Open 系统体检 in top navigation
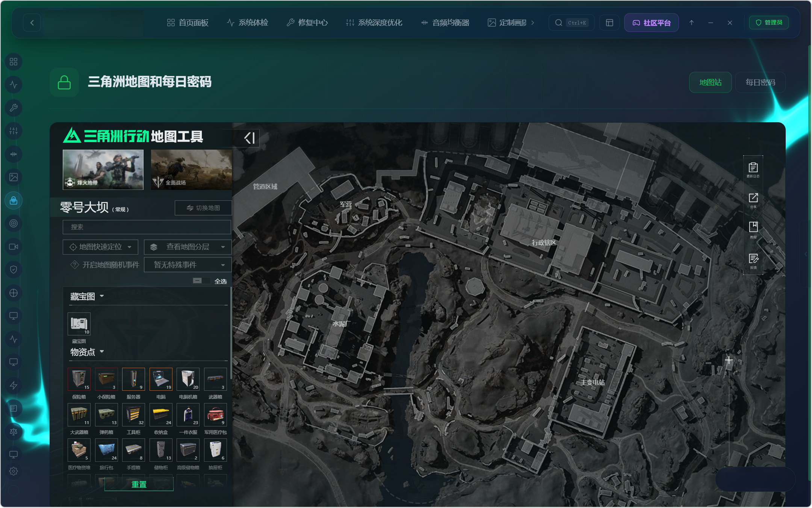This screenshot has height=508, width=812. [x=247, y=23]
